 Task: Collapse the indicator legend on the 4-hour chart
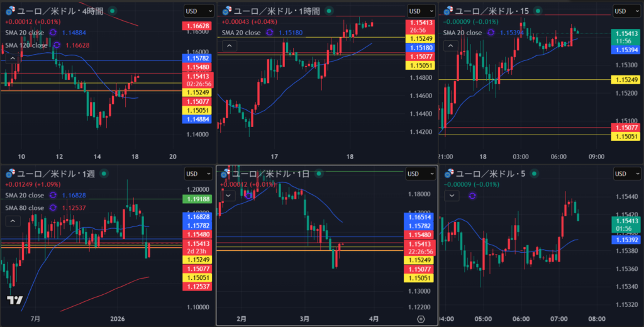tap(11, 58)
